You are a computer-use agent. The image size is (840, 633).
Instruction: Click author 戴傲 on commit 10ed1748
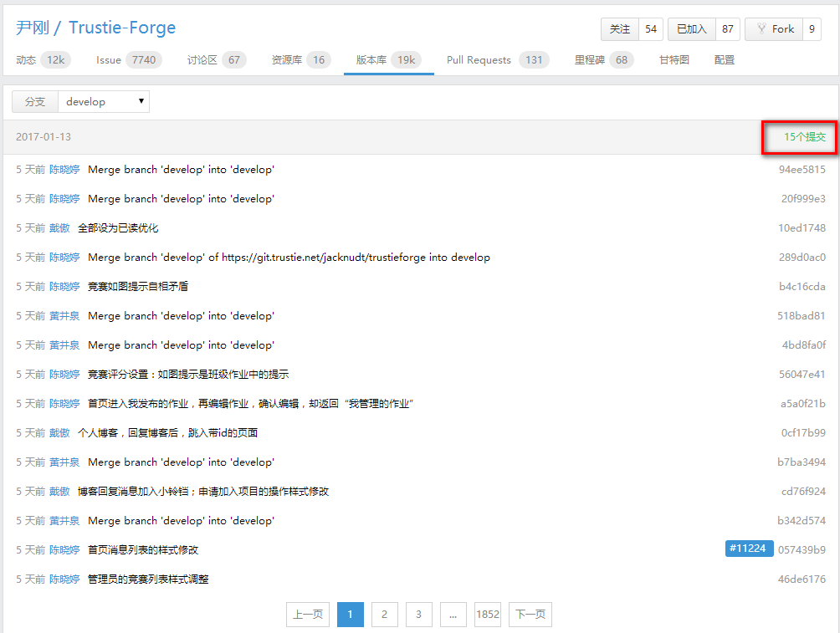coord(59,228)
